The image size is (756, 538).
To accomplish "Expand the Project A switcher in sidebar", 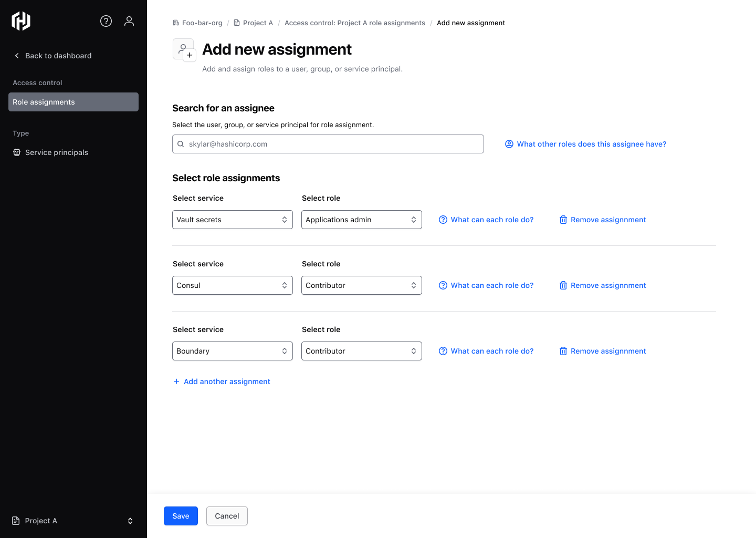I will point(73,521).
